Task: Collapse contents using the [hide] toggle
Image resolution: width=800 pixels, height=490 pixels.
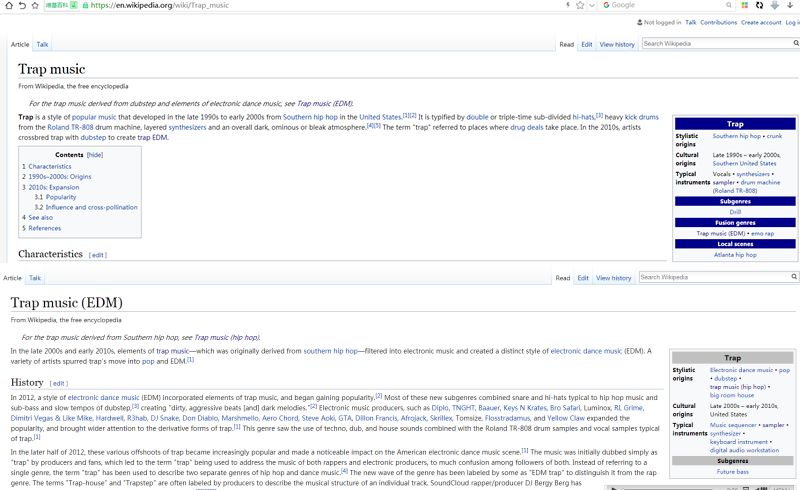Action: point(95,155)
